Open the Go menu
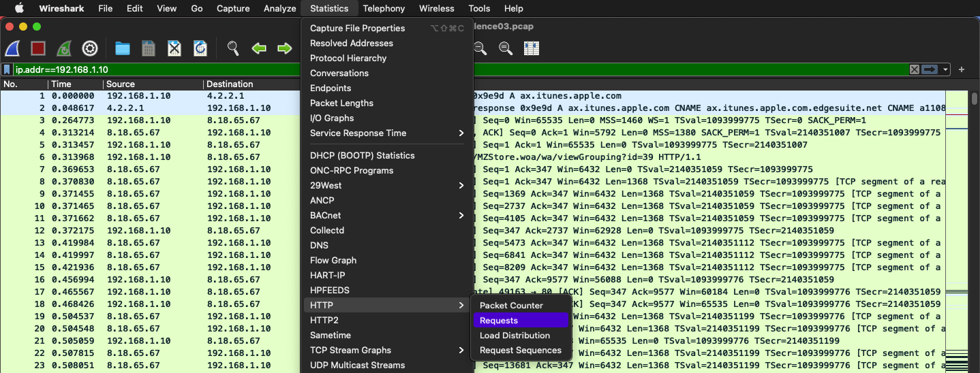The height and width of the screenshot is (373, 980). 197,8
